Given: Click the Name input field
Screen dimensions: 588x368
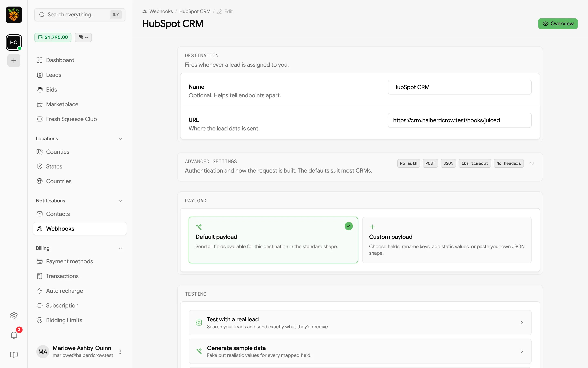Looking at the screenshot, I should tap(459, 87).
